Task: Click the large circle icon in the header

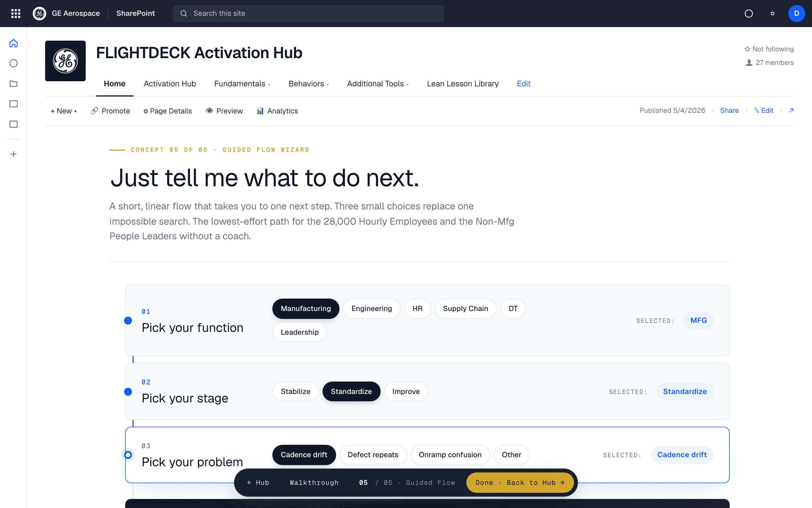Action: [x=749, y=14]
